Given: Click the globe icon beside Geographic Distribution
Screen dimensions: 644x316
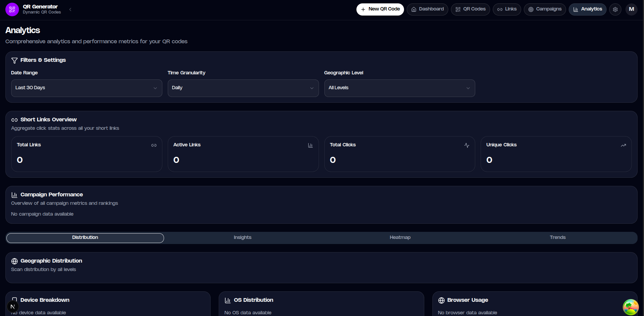Looking at the screenshot, I should click(15, 261).
